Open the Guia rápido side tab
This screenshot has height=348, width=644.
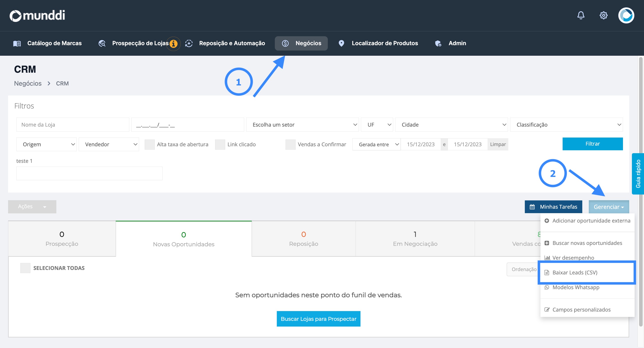pos(638,174)
